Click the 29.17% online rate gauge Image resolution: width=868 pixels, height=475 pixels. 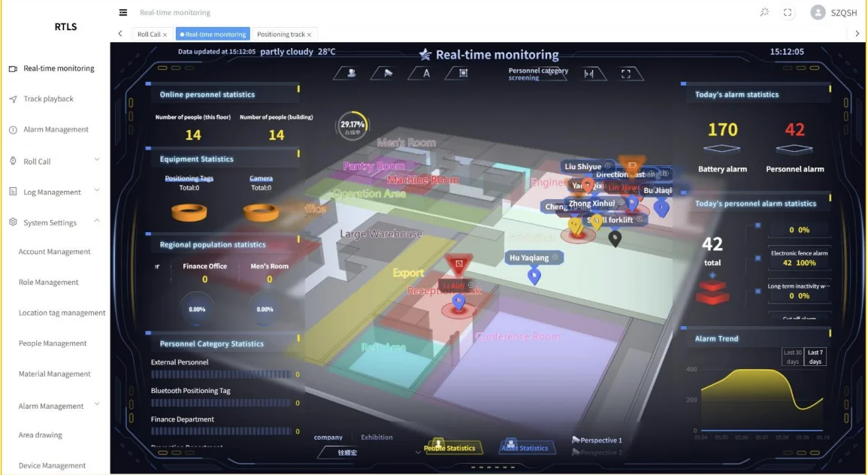[352, 126]
